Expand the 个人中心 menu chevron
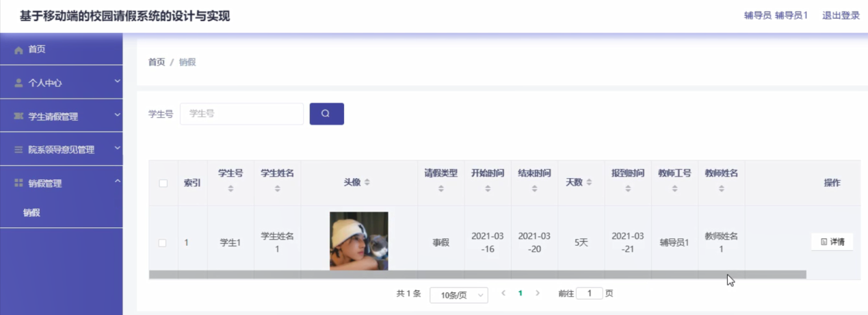The height and width of the screenshot is (315, 868). tap(117, 81)
